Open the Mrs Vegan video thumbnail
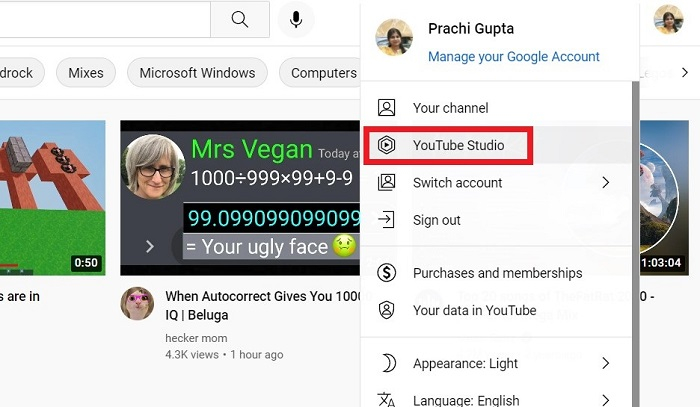The width and height of the screenshot is (700, 407). point(240,198)
